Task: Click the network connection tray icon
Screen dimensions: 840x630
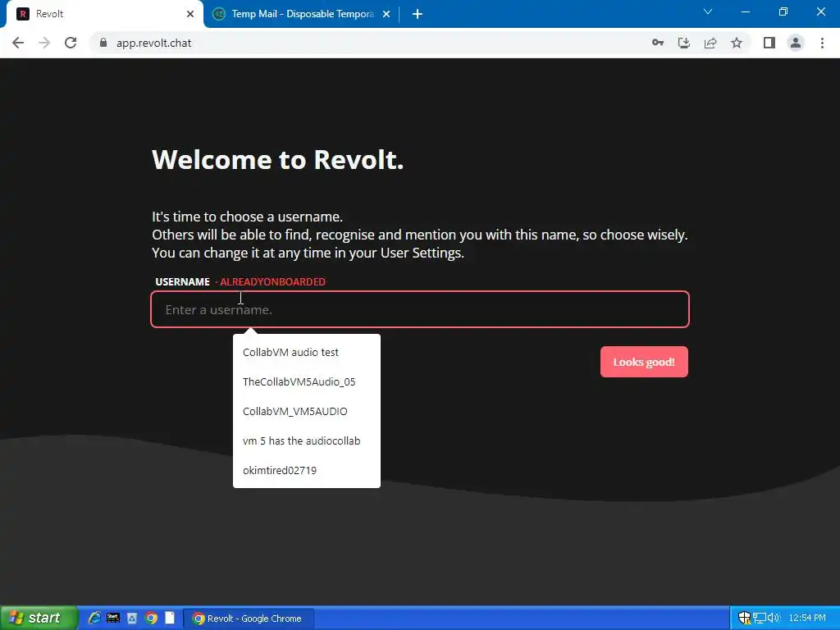Action: click(759, 618)
